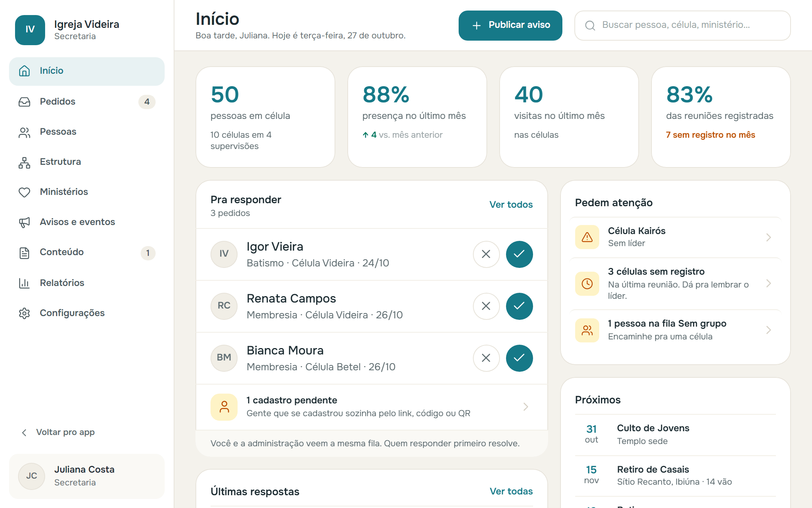Reject Renata Campos's Membresia request

tap(486, 306)
